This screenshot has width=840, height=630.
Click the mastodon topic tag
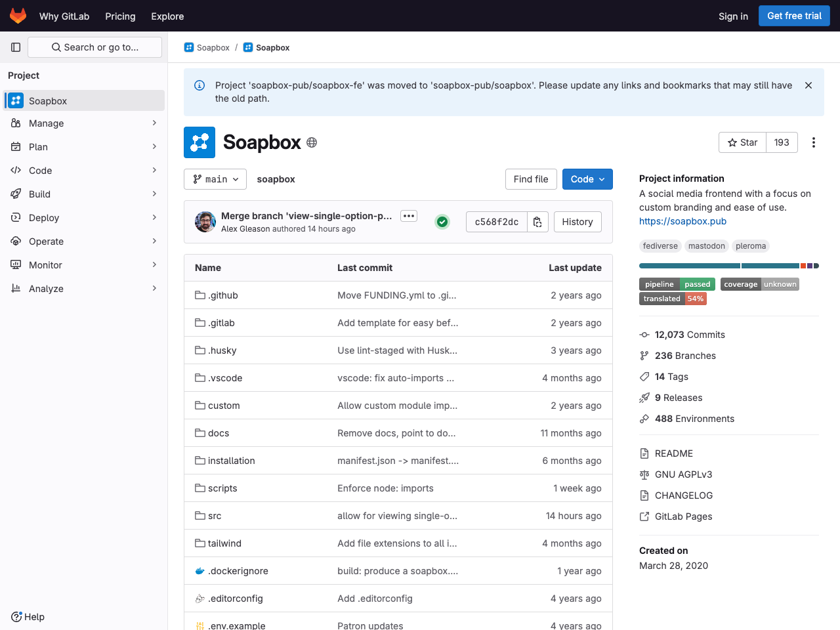(x=707, y=246)
